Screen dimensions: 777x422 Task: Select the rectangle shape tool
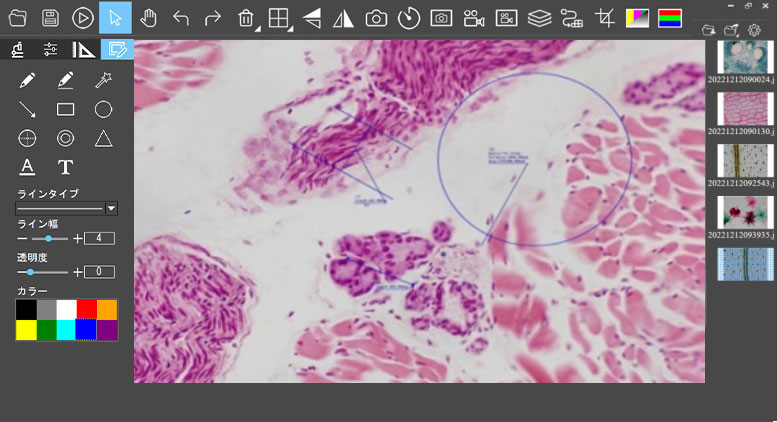(65, 109)
